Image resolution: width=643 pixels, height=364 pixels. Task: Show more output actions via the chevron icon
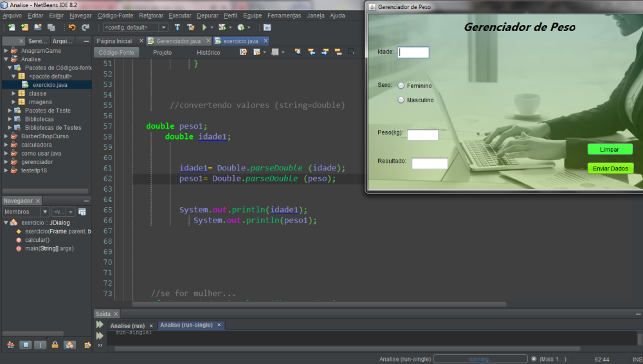(x=100, y=345)
